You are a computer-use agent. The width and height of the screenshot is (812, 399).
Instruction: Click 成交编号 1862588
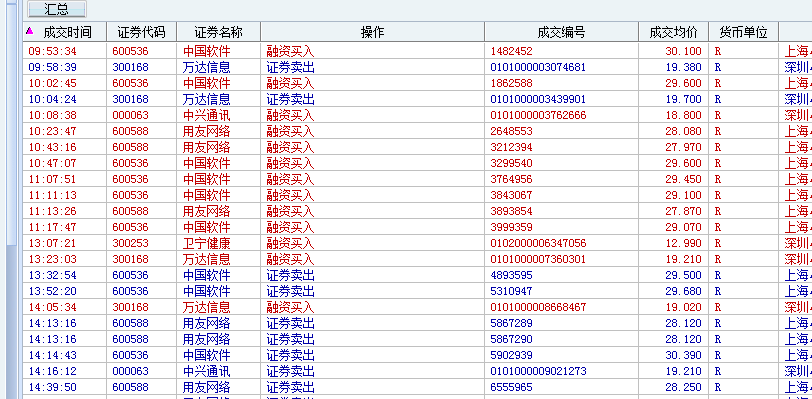point(511,83)
